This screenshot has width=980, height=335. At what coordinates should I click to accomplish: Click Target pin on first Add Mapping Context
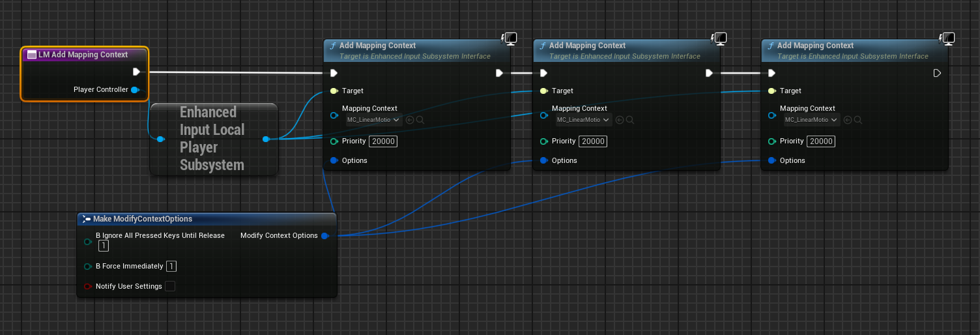334,91
